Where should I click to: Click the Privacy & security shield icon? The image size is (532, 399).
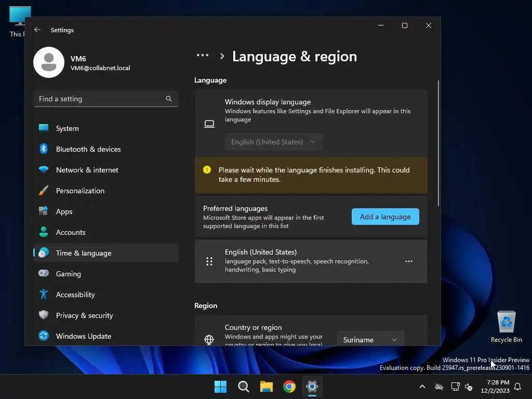(44, 315)
